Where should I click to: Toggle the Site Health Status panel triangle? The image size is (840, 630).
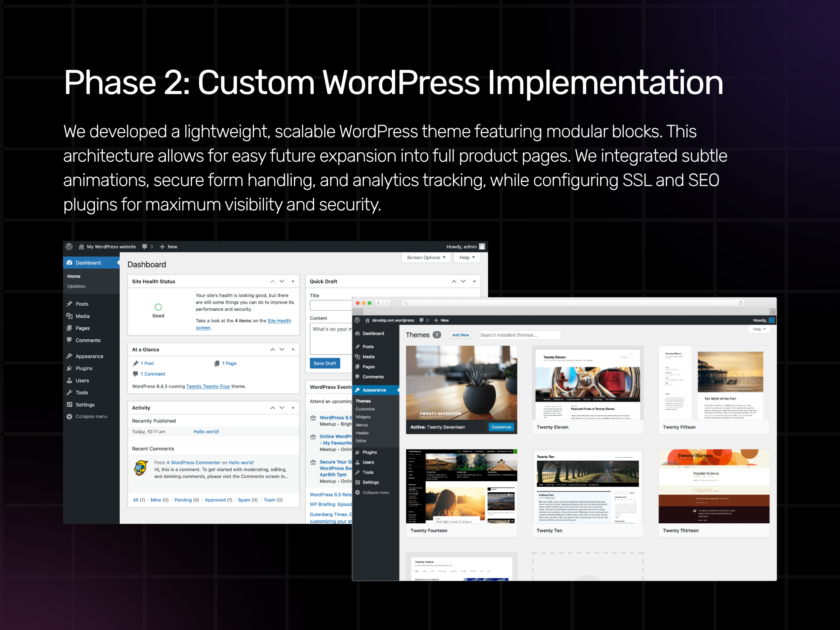pyautogui.click(x=293, y=281)
